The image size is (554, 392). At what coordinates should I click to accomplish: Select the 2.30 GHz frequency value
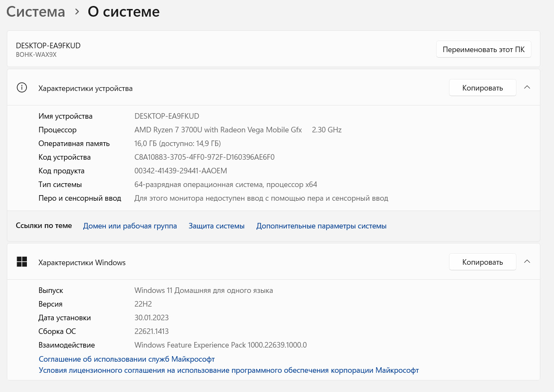[327, 130]
